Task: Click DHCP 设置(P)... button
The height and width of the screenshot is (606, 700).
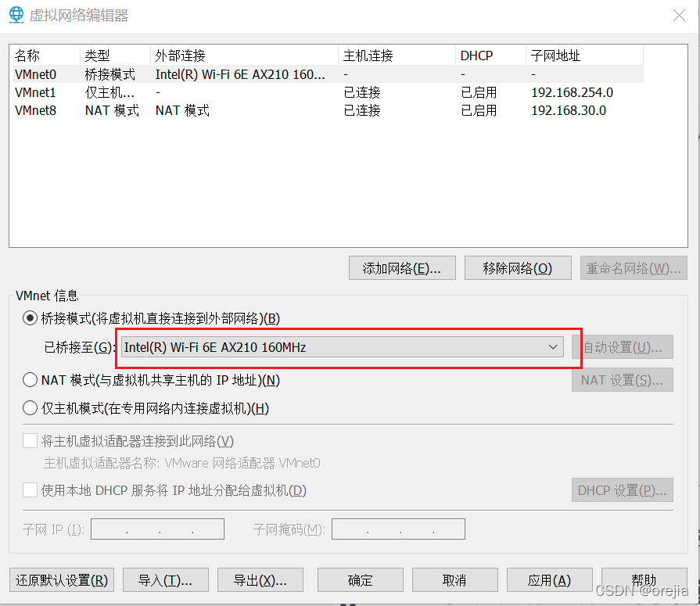Action: point(623,490)
